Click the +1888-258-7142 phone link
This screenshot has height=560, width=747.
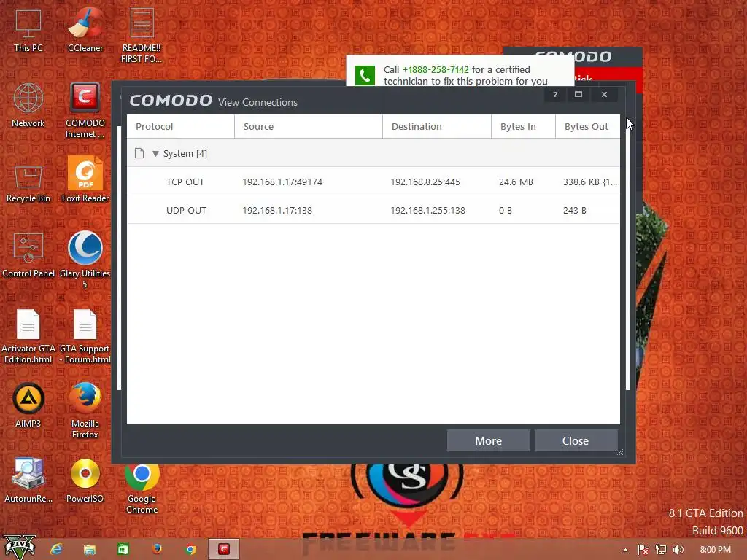436,69
